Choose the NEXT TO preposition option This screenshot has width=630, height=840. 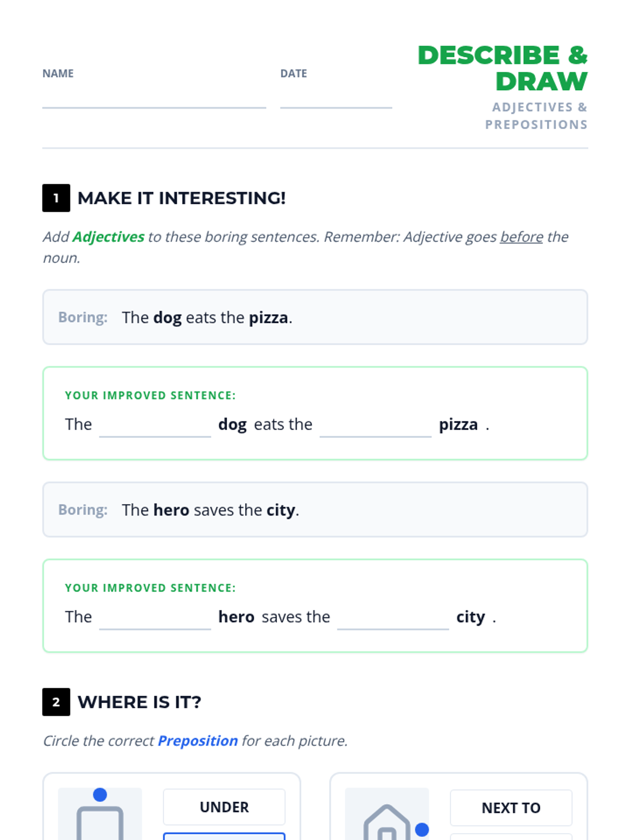pos(511,808)
